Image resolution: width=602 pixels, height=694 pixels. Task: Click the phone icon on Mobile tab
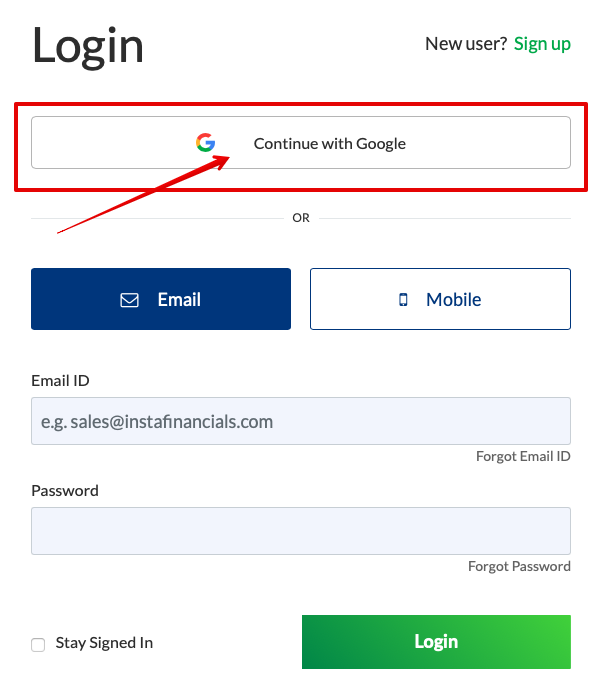click(403, 300)
